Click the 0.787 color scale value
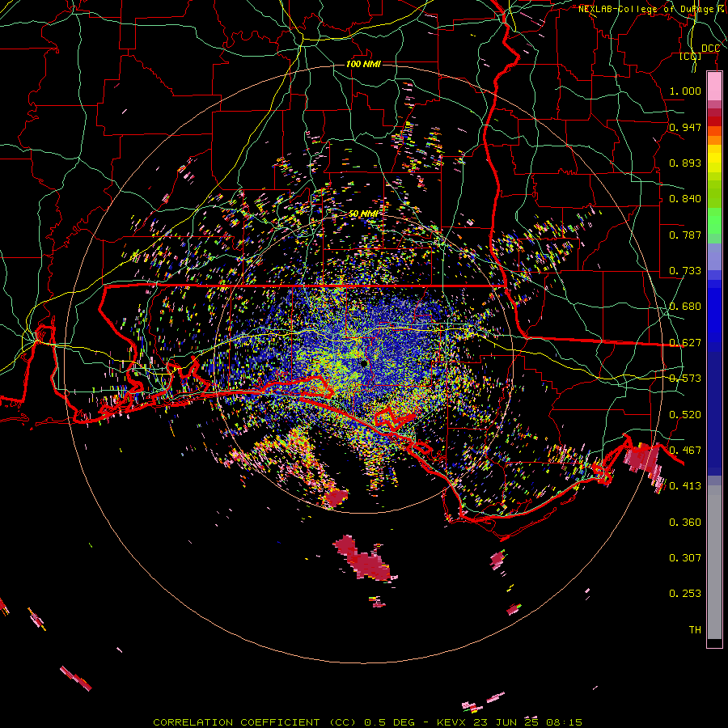The height and width of the screenshot is (728, 728). tap(685, 235)
